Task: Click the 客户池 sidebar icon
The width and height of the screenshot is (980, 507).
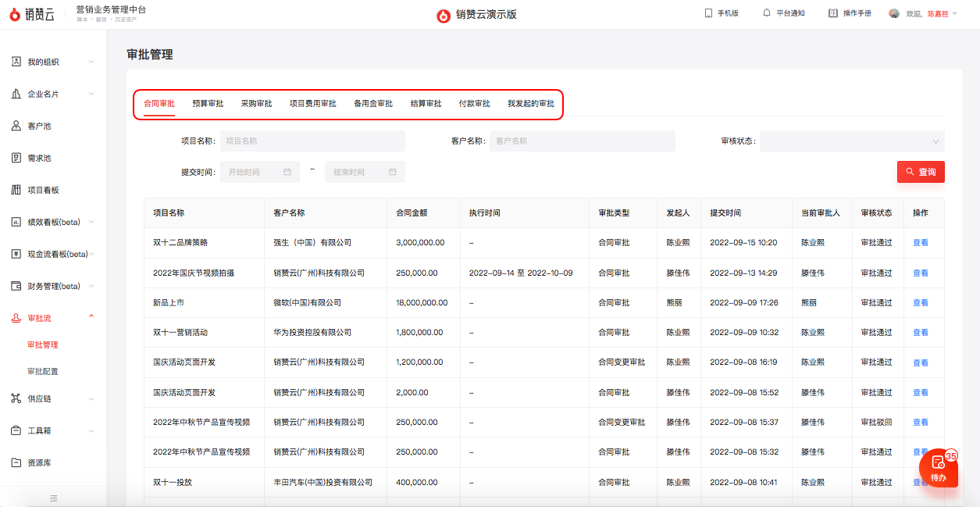Action: tap(16, 126)
